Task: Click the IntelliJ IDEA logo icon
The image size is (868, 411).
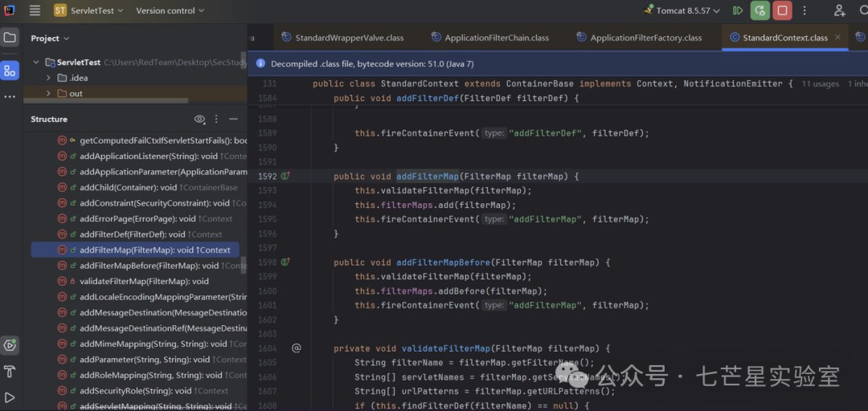Action: (x=10, y=10)
